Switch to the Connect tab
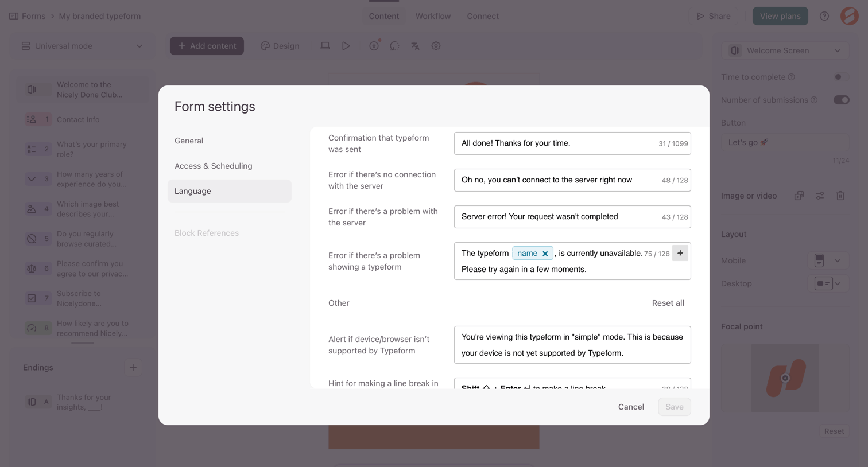This screenshot has height=467, width=868. pyautogui.click(x=483, y=16)
